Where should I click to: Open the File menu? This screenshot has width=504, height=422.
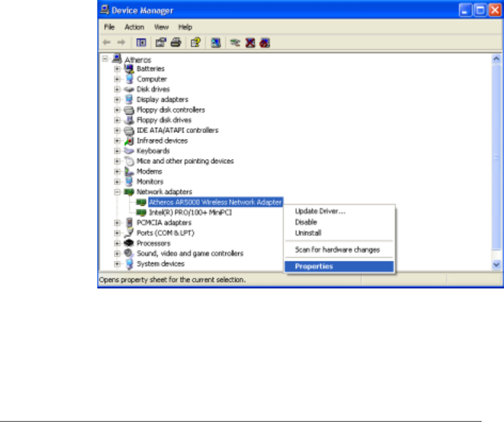pos(110,27)
